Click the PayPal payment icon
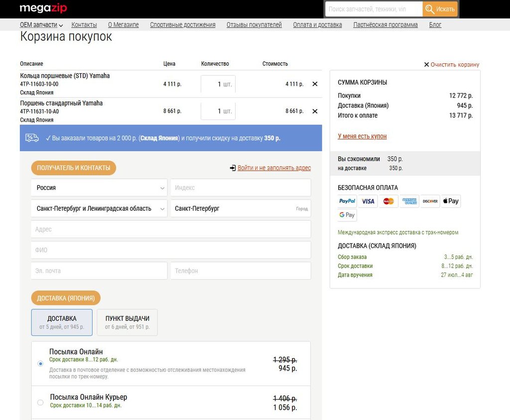Image resolution: width=510 pixels, height=420 pixels. 347,201
